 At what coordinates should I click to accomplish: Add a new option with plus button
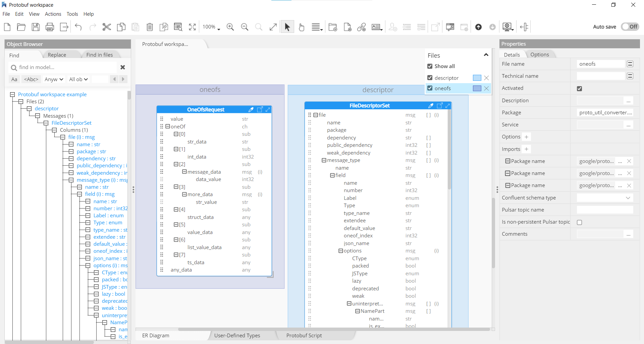(526, 137)
